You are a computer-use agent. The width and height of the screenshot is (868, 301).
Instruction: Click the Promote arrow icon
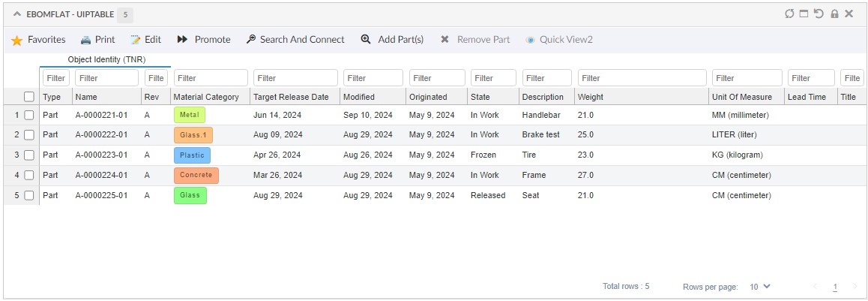(x=182, y=40)
